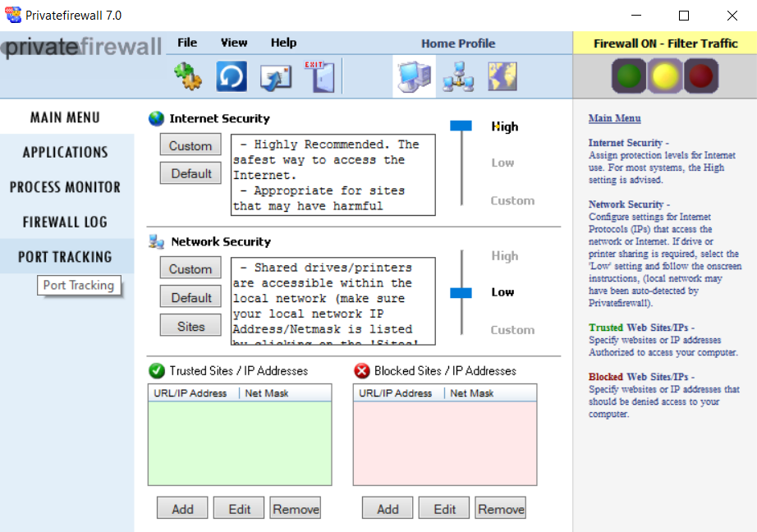
Task: Open FIREWALL LOG from the sidebar
Action: (64, 222)
